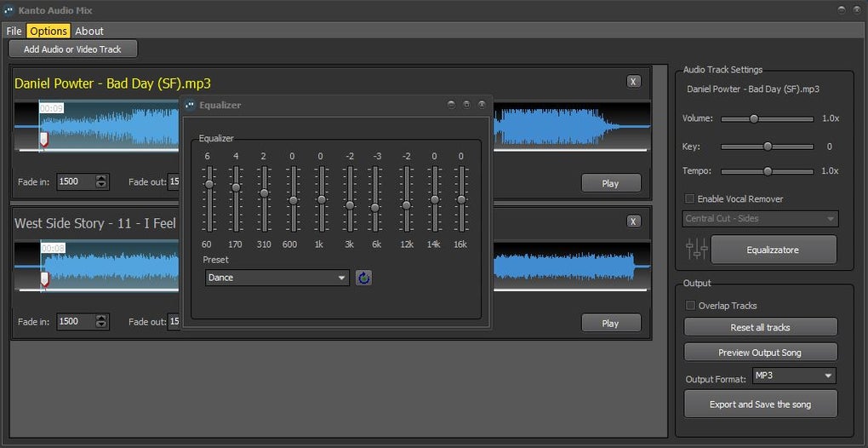Close the Equalizer window

pyautogui.click(x=482, y=105)
